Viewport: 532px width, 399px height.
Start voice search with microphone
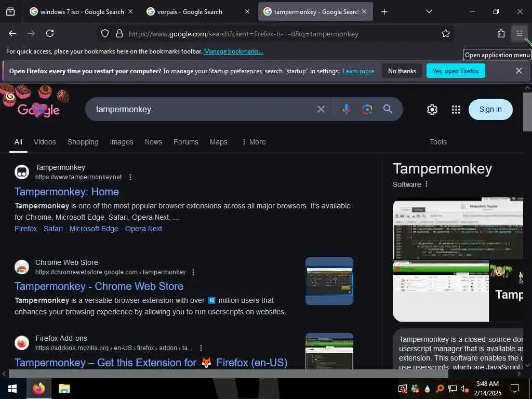pos(346,109)
